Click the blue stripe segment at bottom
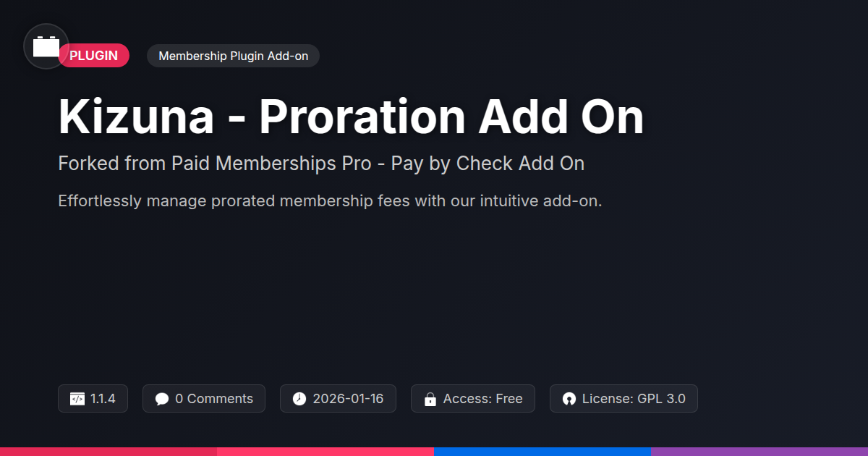 (x=542, y=452)
